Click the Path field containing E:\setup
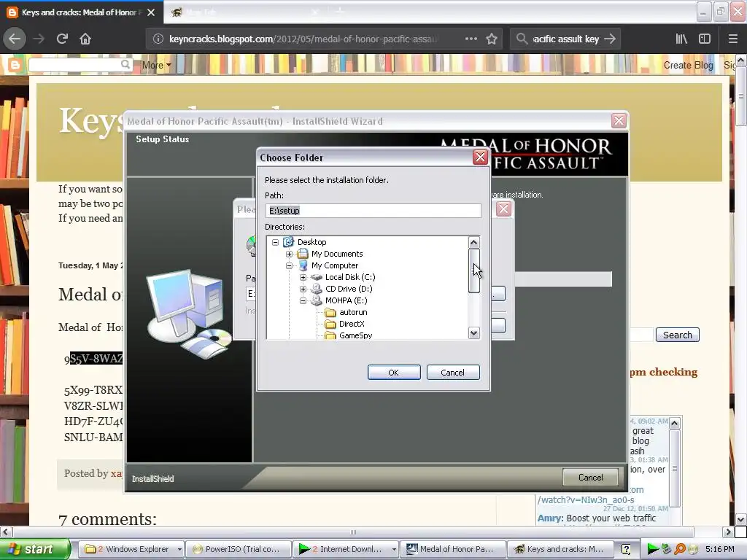Screen dimensions: 747x560 [x=373, y=211]
